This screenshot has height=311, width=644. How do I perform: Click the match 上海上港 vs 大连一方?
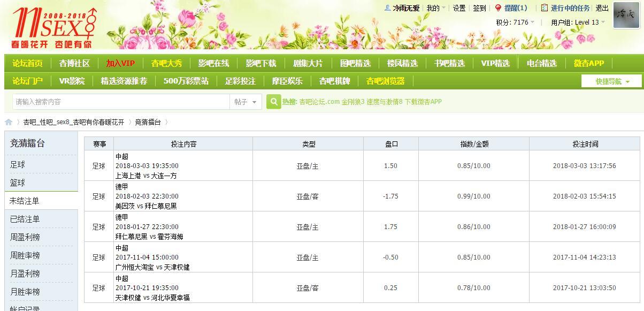click(145, 176)
